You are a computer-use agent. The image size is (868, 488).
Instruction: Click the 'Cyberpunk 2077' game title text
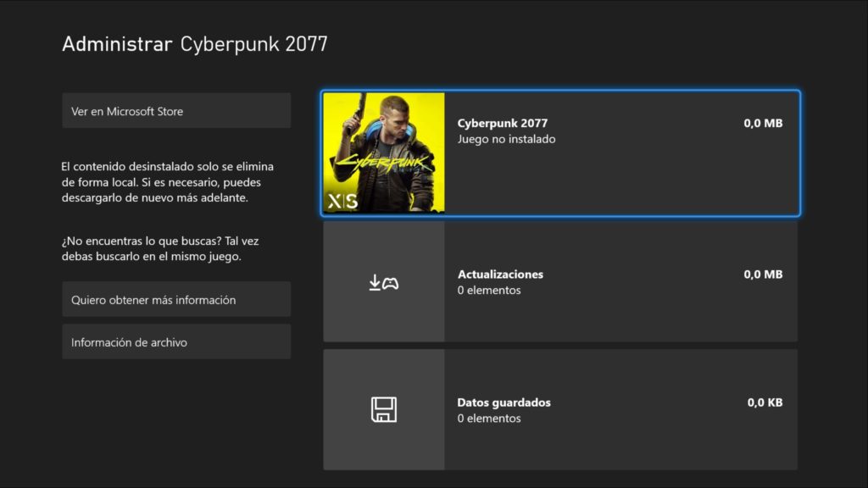pos(502,123)
